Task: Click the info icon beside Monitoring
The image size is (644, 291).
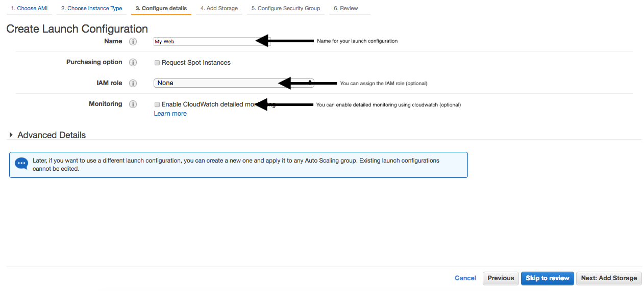Action: (133, 104)
